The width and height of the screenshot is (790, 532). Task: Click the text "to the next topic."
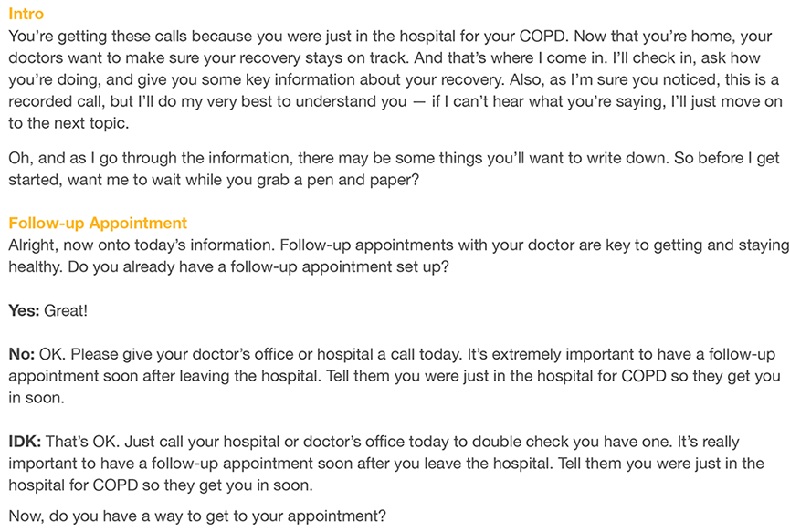point(68,122)
